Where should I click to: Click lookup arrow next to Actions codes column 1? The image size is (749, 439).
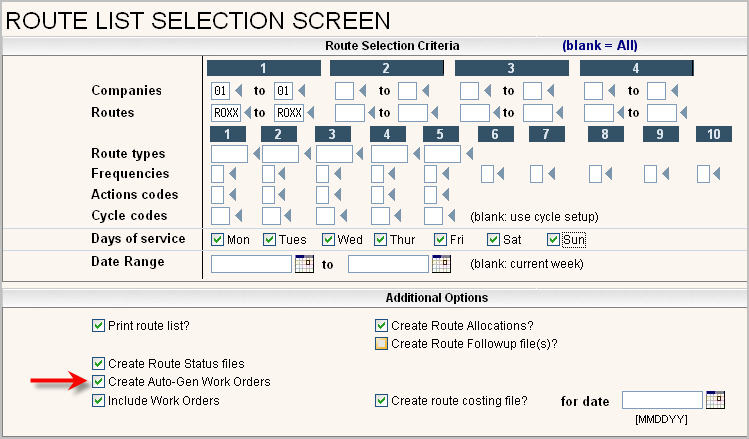[231, 195]
